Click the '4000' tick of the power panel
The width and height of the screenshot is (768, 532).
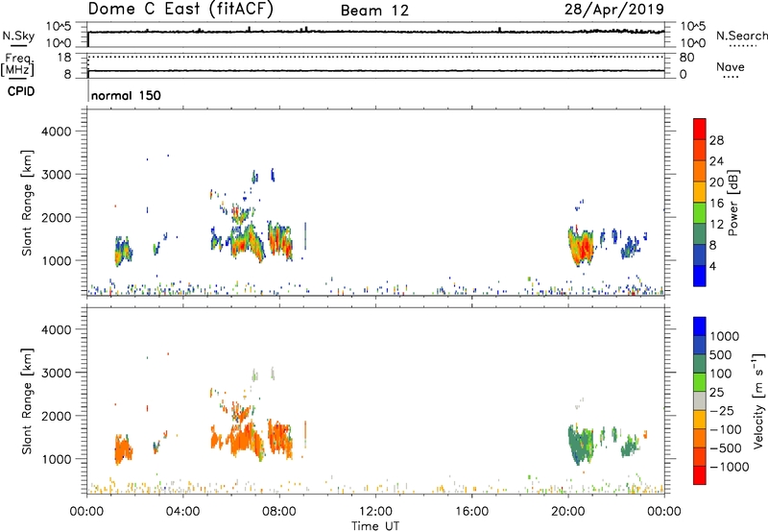[x=57, y=132]
